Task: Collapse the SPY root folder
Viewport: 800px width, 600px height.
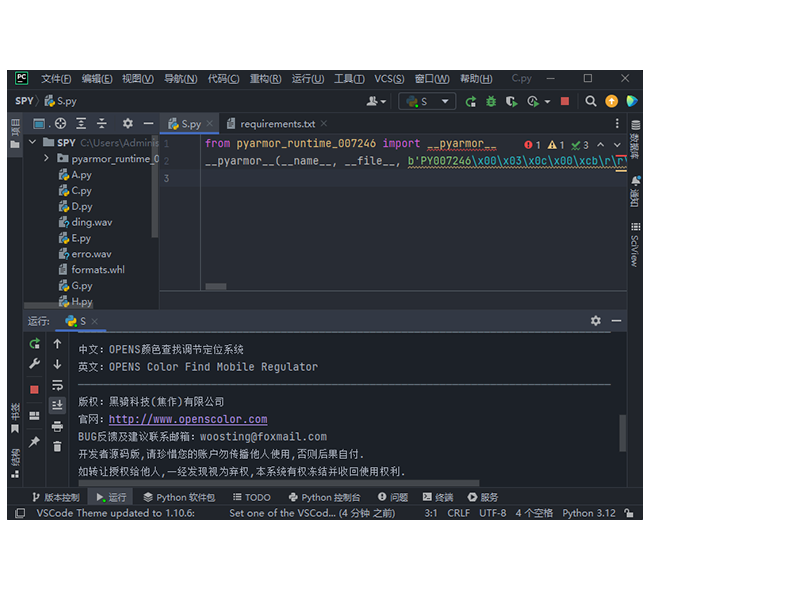Action: (33, 142)
